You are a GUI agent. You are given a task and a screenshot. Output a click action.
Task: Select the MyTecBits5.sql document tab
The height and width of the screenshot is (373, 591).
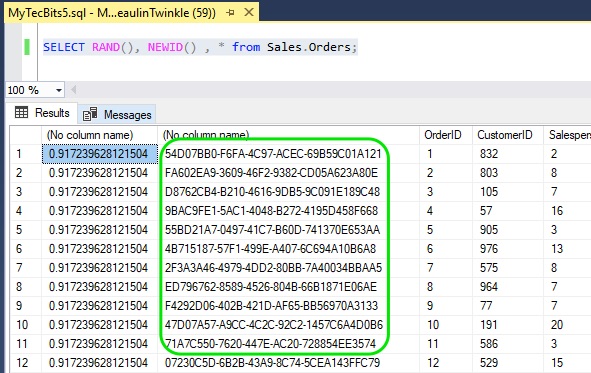[132, 12]
